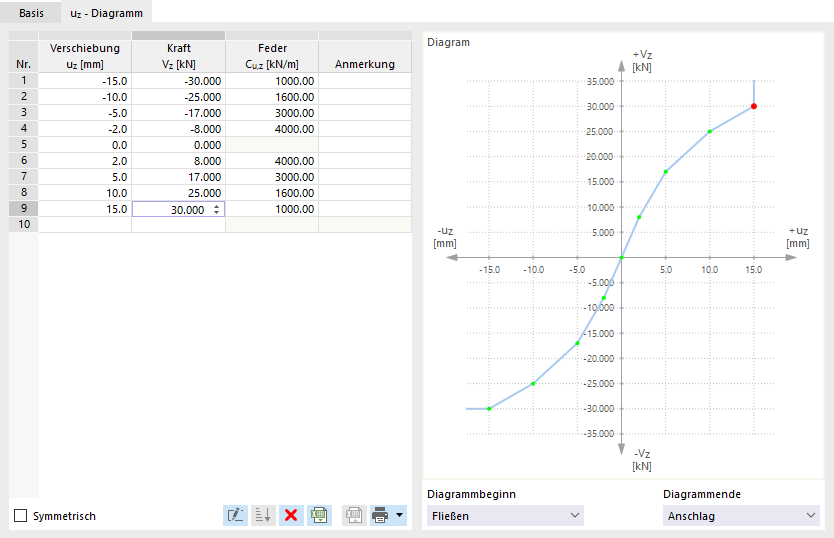Select displacement cell -15.0 in row 1

pyautogui.click(x=85, y=81)
